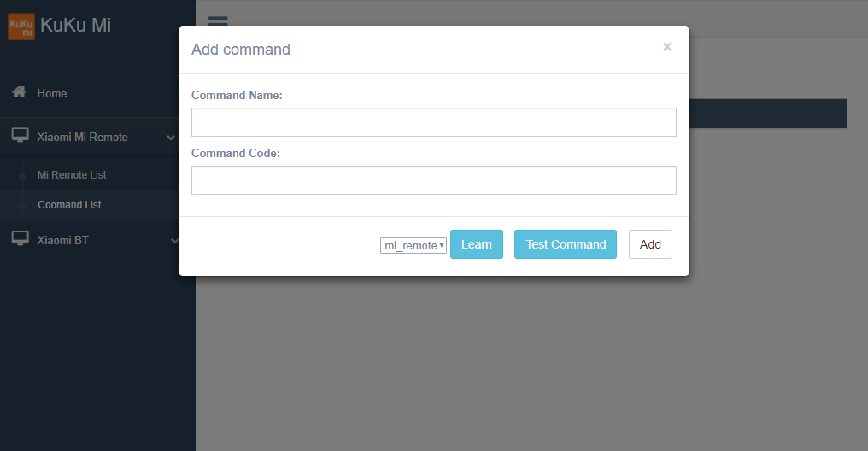The height and width of the screenshot is (451, 868).
Task: Select Coomand List submenu item
Action: click(x=69, y=205)
